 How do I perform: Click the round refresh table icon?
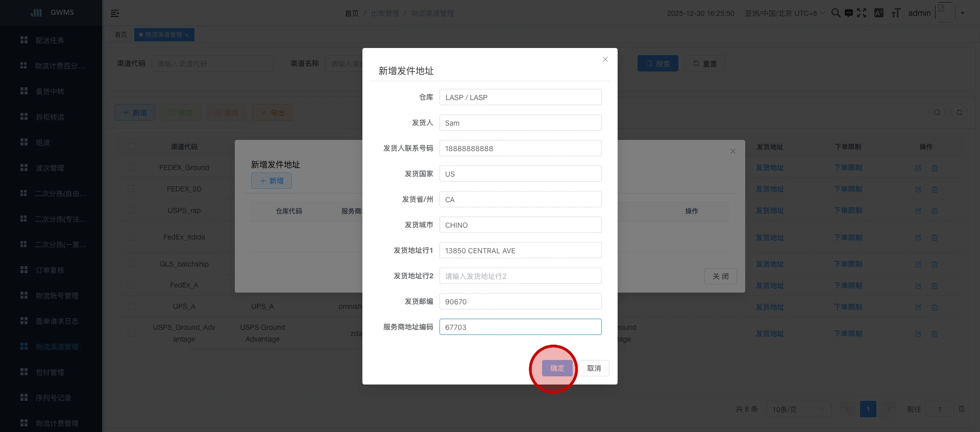[959, 112]
